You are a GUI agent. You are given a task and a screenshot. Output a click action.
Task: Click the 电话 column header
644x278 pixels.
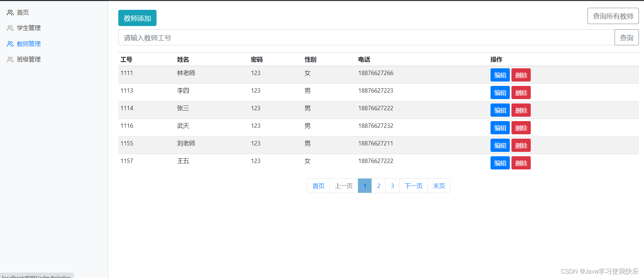coord(364,60)
